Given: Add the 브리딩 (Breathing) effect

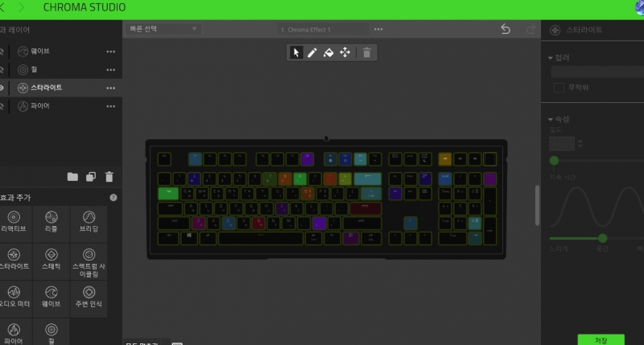Looking at the screenshot, I should (89, 222).
